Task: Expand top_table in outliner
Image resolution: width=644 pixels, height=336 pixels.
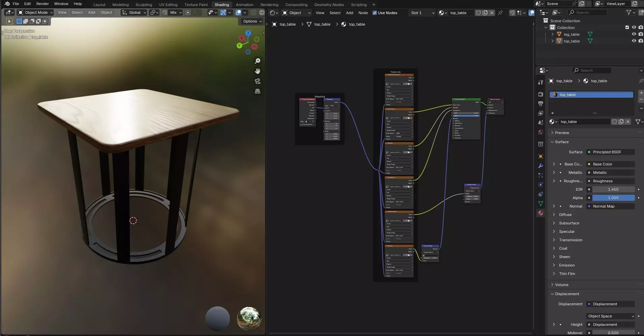Action: 552,41
